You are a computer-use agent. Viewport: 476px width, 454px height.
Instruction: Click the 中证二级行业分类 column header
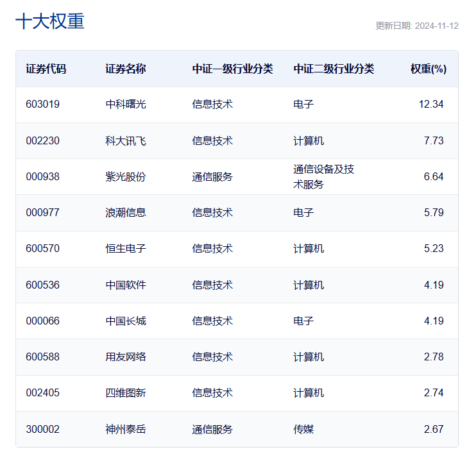click(x=334, y=69)
